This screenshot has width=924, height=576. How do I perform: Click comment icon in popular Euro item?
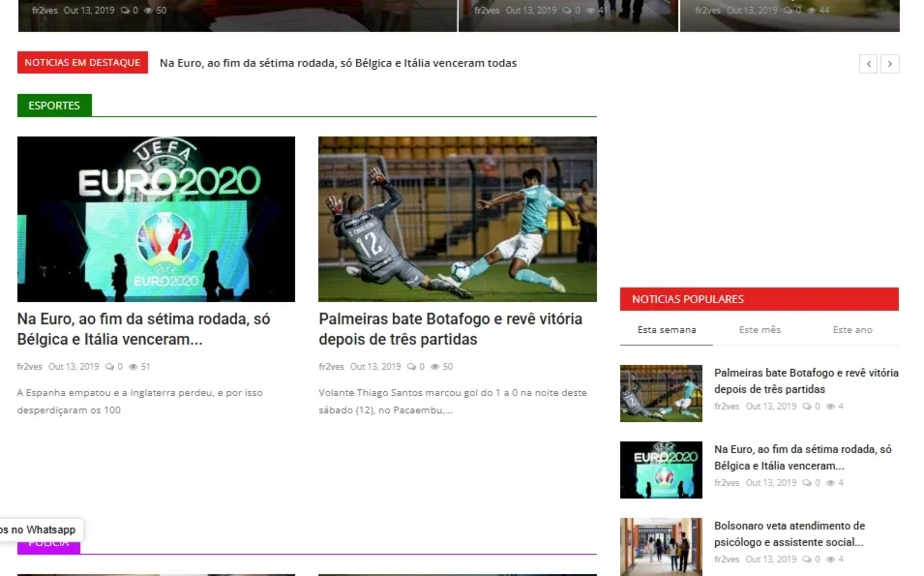[x=807, y=483]
